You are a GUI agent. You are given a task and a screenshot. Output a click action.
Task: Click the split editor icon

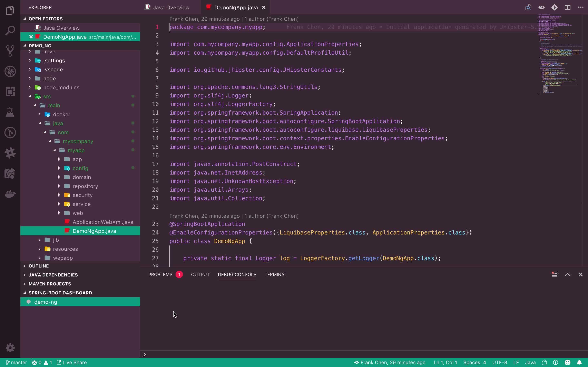pos(567,8)
